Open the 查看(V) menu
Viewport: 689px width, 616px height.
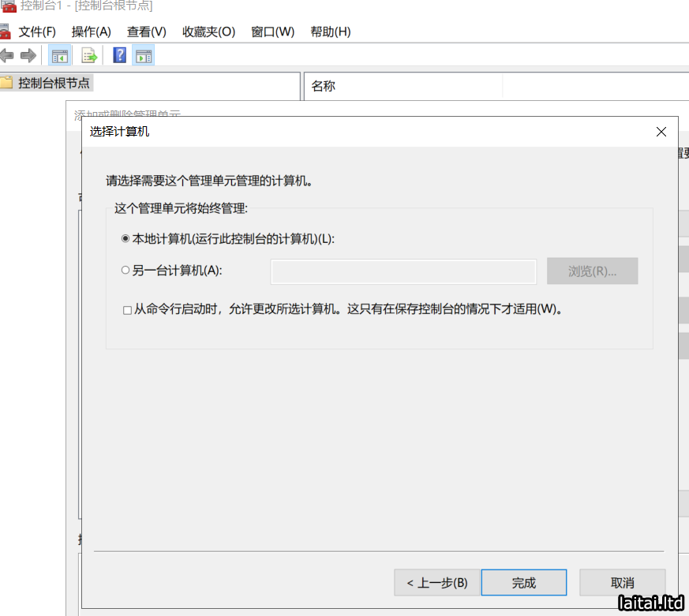(x=147, y=32)
